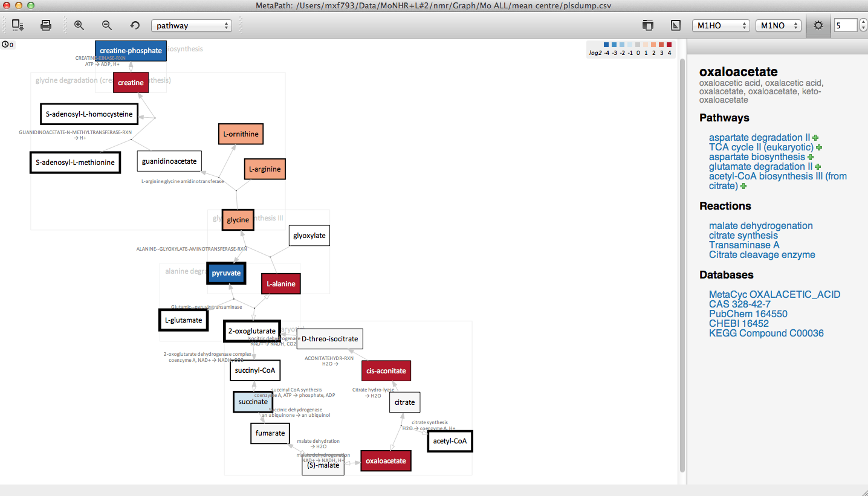Viewport: 868px width, 496px height.
Task: Click green plus beside TCA cycle II
Action: coord(819,147)
